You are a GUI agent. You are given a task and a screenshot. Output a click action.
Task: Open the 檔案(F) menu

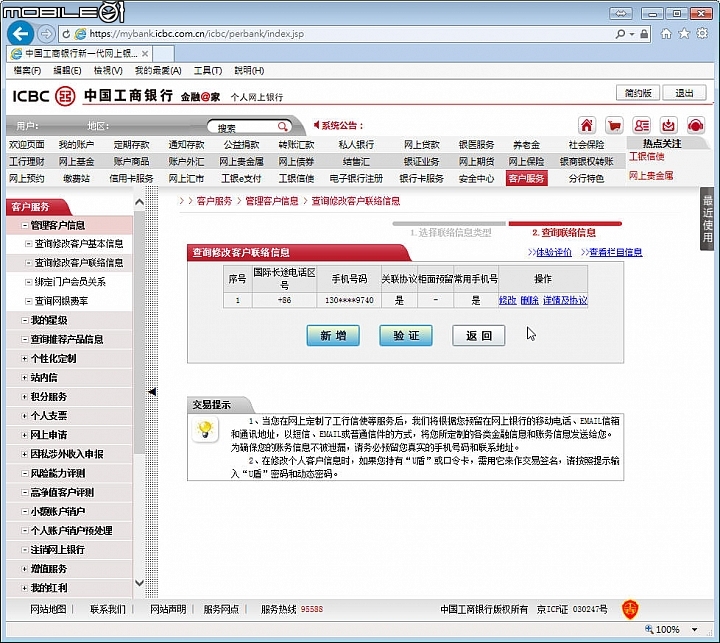click(27, 70)
